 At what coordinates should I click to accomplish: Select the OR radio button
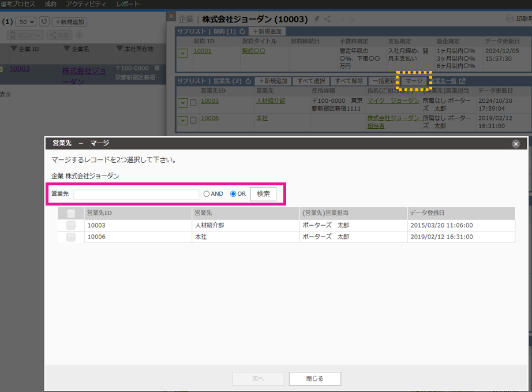tap(233, 194)
